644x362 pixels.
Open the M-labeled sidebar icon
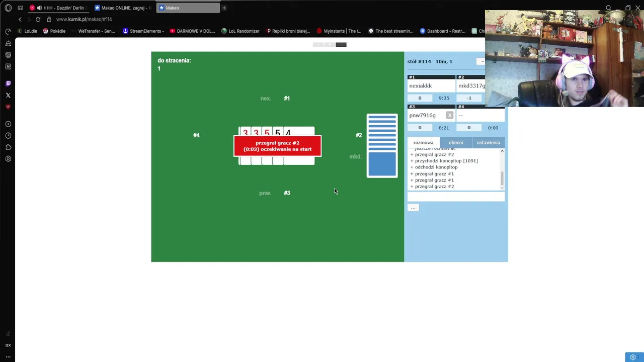(8, 66)
